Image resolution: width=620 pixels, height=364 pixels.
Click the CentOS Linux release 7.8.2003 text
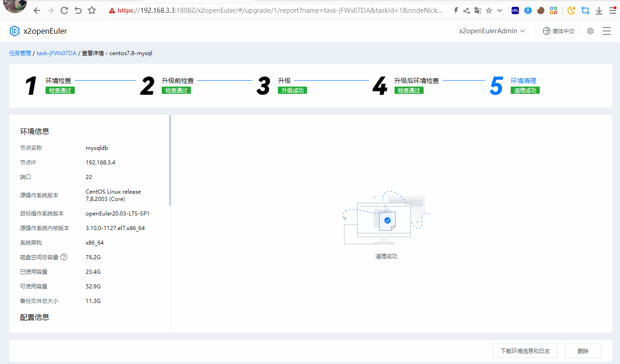(113, 195)
